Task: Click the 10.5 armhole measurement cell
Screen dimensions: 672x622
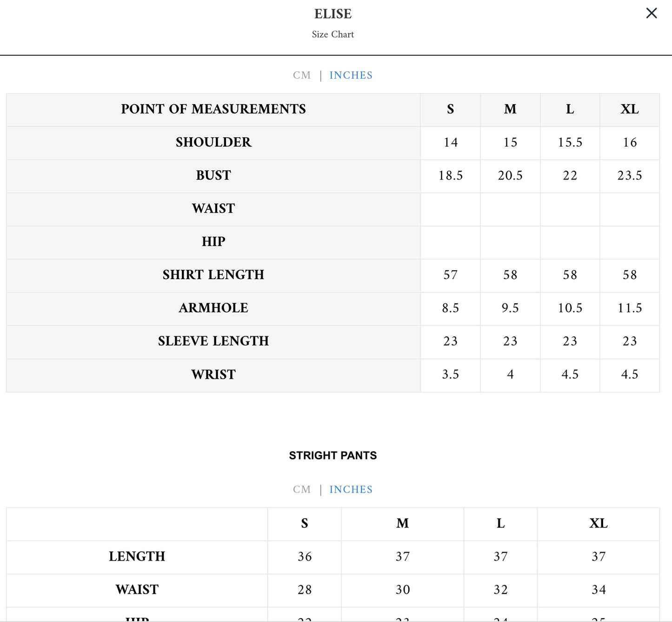Action: click(570, 308)
